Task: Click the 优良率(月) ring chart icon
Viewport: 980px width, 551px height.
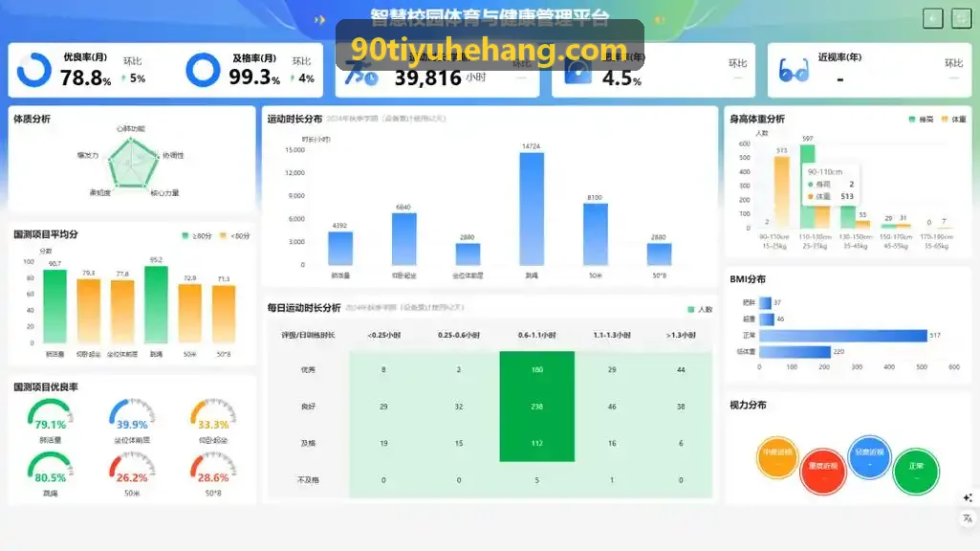Action: click(34, 70)
